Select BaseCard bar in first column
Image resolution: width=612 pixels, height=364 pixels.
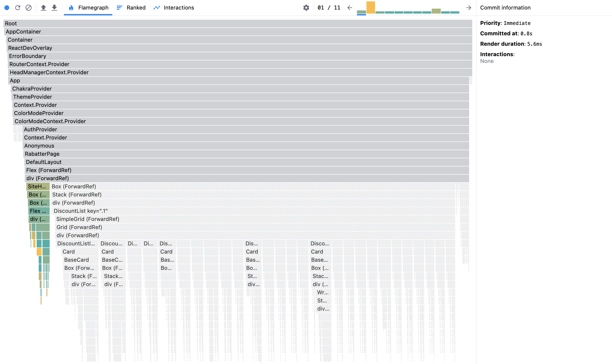(x=81, y=260)
